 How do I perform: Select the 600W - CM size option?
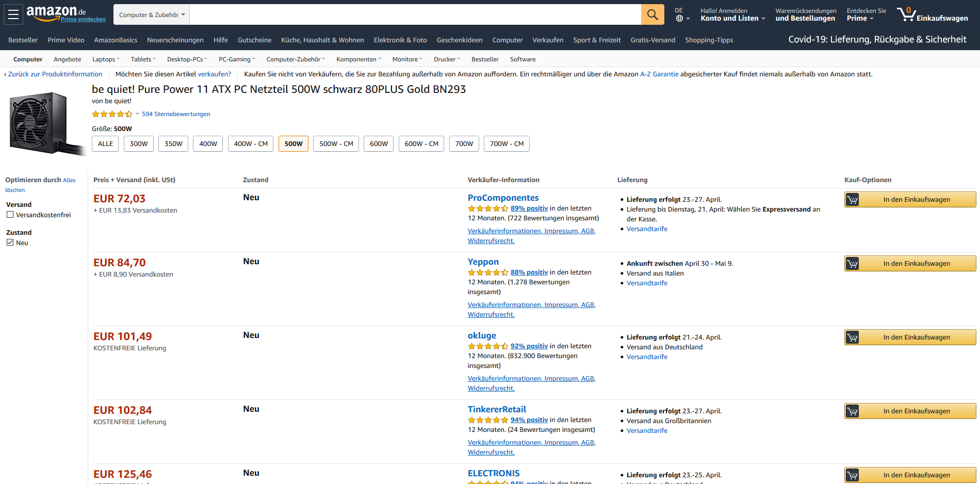[x=421, y=144]
